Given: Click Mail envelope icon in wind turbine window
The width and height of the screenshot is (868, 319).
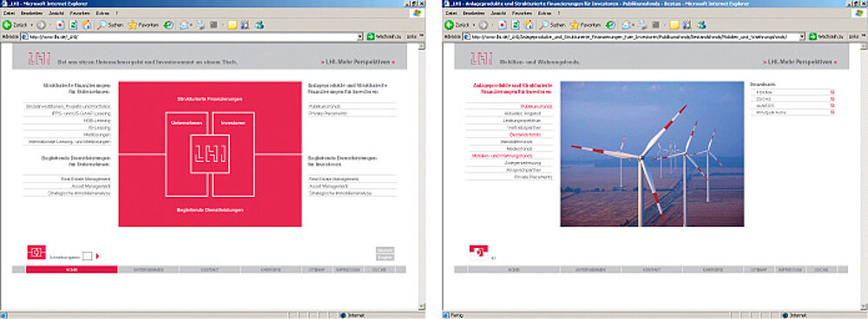Looking at the screenshot, I should (626, 25).
